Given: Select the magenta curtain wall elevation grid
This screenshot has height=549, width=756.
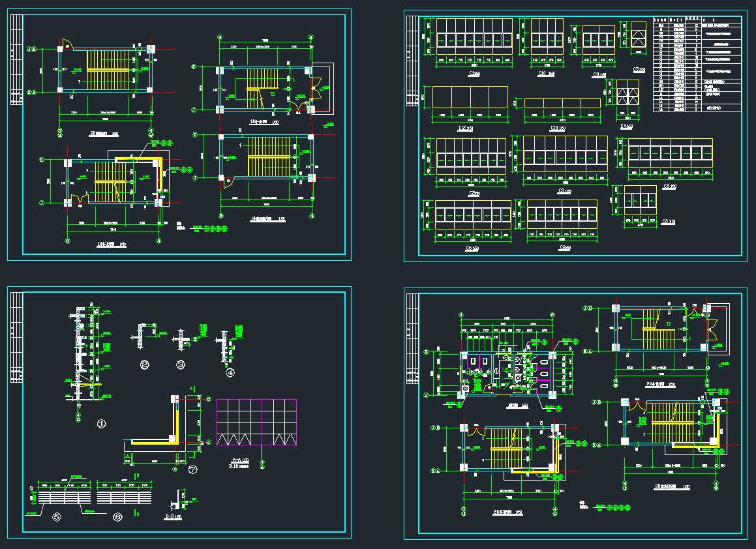Looking at the screenshot, I should click(x=256, y=422).
